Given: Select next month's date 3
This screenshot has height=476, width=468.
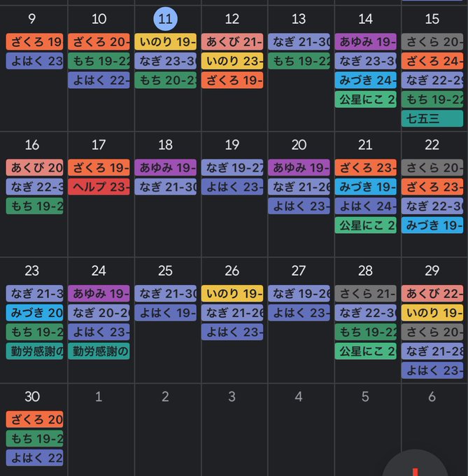Looking at the screenshot, I should coord(232,397).
